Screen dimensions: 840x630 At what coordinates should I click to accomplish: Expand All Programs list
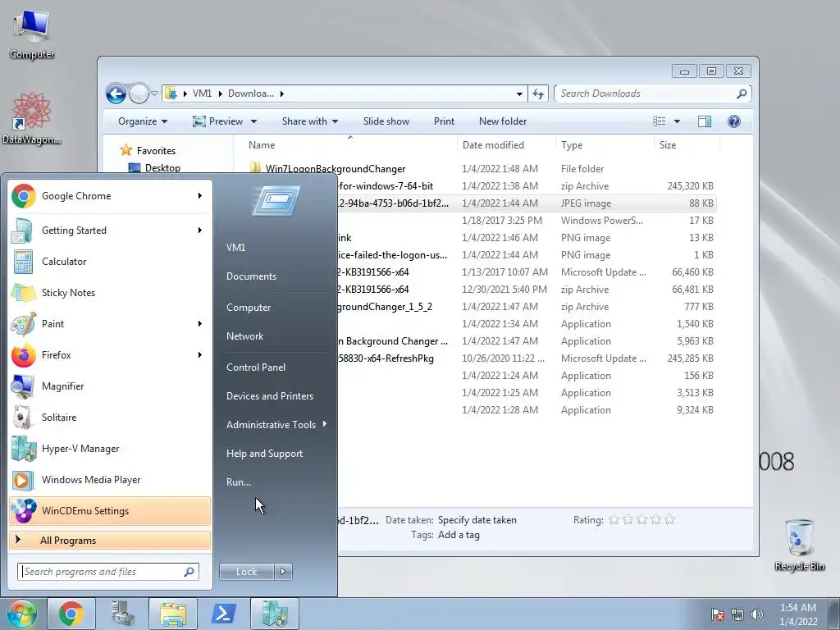(x=110, y=540)
